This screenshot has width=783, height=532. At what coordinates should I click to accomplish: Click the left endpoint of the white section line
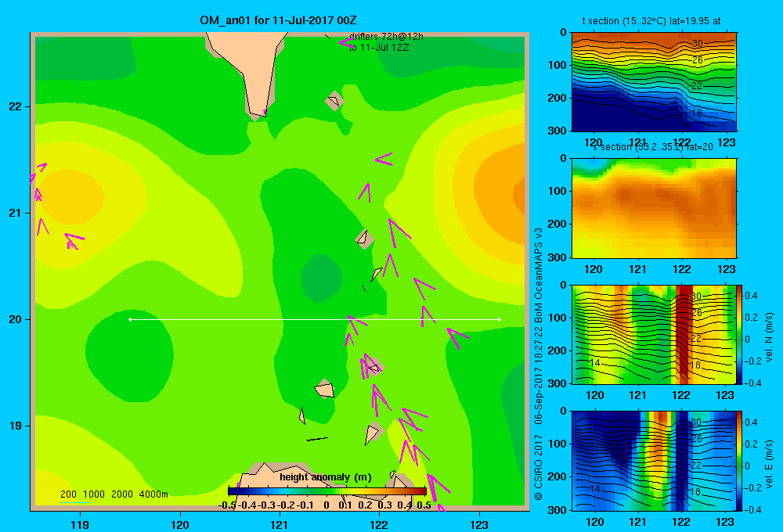tap(130, 319)
